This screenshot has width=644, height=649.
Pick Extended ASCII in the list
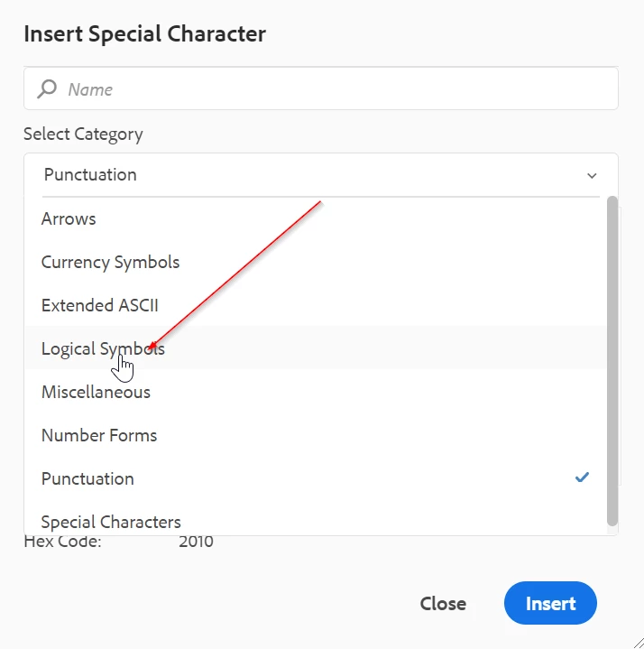coord(99,305)
